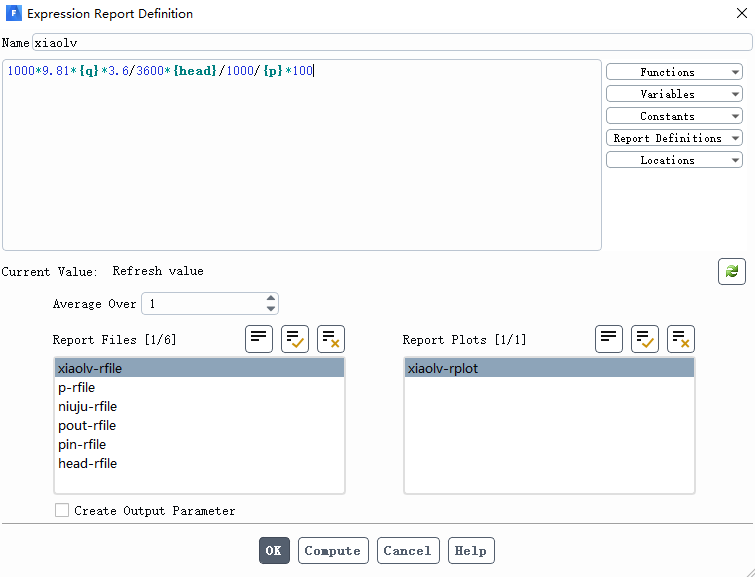Screen dimensions: 755x577
Task: Open the Constants dropdown
Action: point(674,116)
